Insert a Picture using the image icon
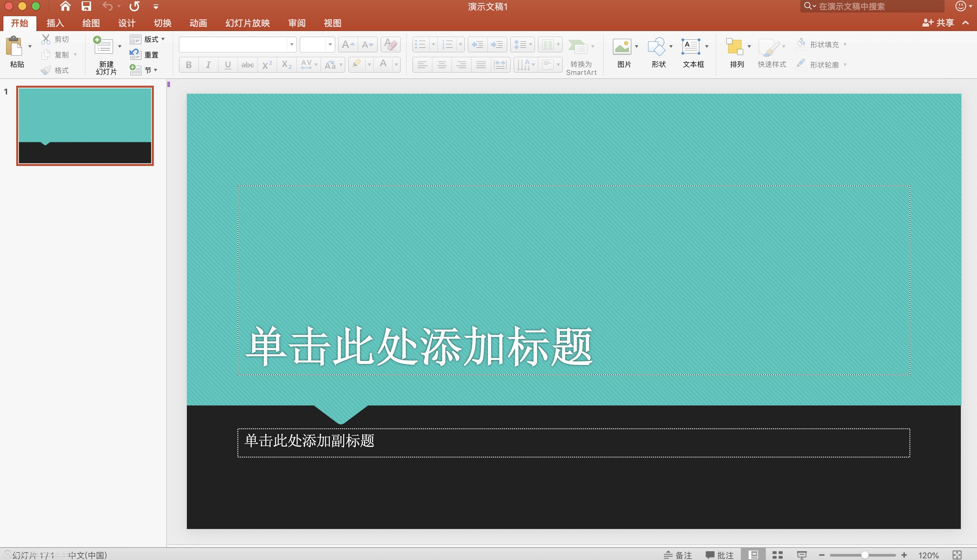 point(621,47)
